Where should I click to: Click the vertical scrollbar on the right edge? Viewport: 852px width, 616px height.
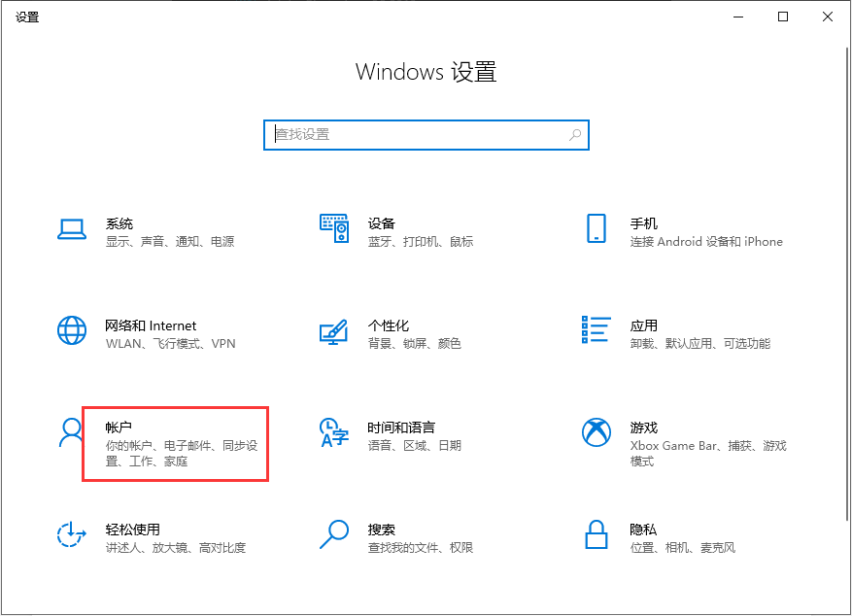(847, 283)
